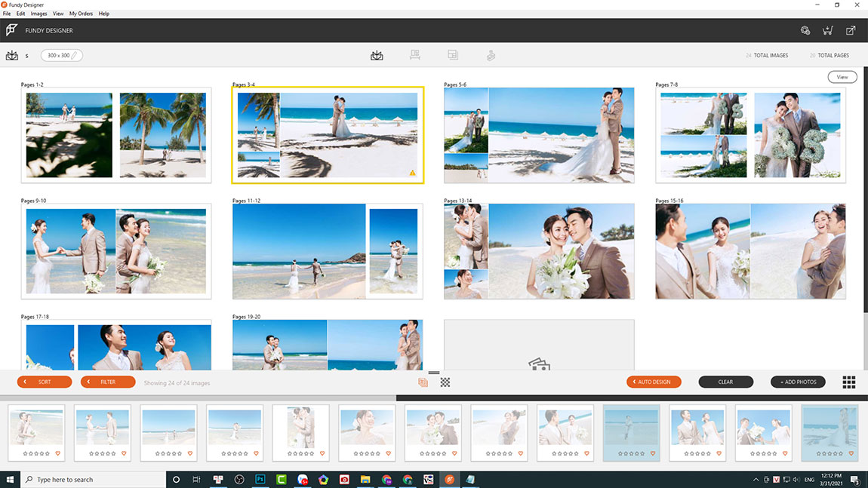Click the + ADD PHOTOS button
The image size is (868, 488).
tap(799, 382)
